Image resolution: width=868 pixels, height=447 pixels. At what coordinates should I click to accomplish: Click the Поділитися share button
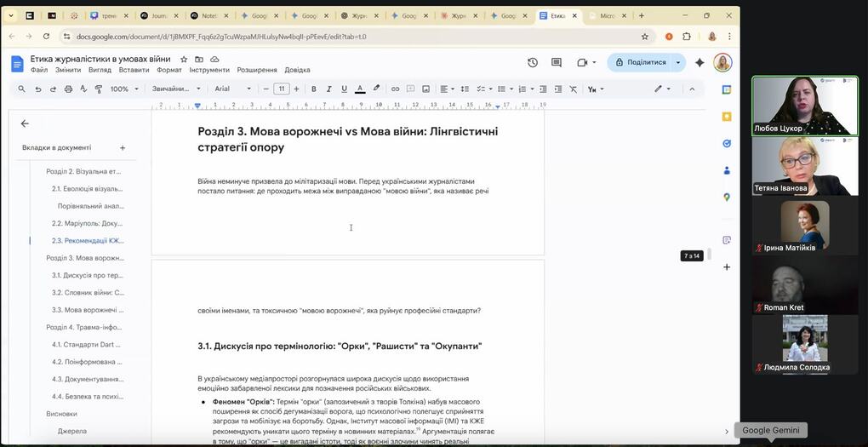[639, 62]
